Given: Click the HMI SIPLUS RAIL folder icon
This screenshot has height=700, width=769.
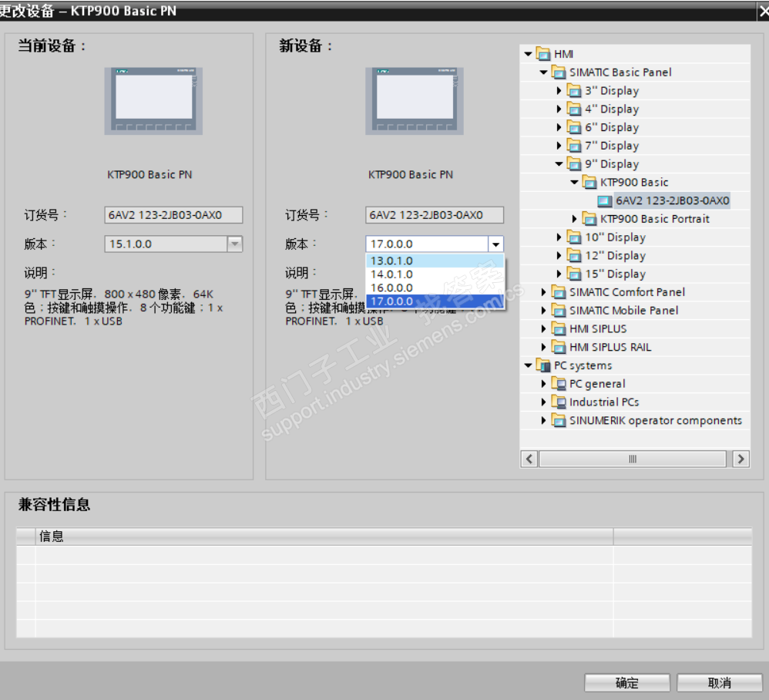Looking at the screenshot, I should tap(559, 348).
